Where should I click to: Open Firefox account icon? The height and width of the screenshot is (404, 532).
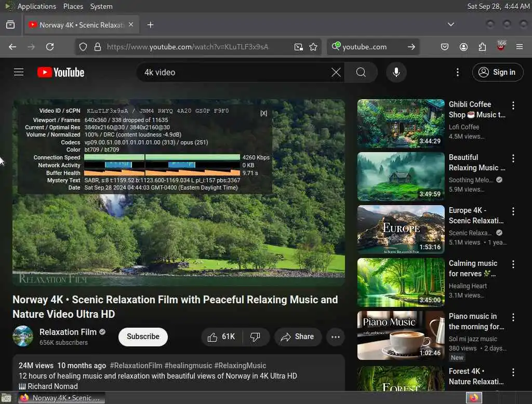[463, 47]
